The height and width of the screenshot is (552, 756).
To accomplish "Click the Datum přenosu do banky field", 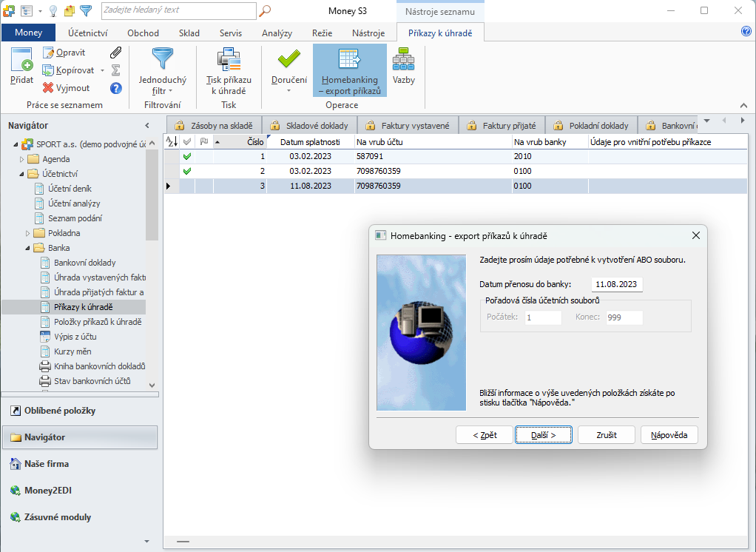I will (x=617, y=284).
